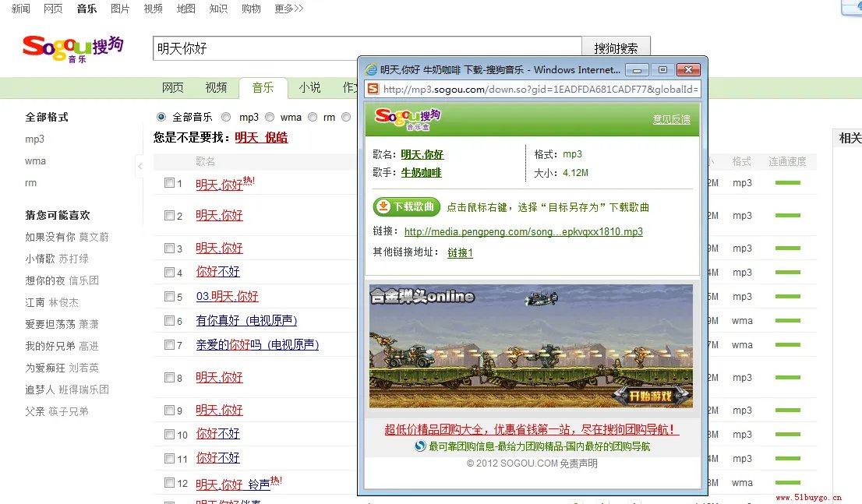This screenshot has height=504, width=862.
Task: Switch to the 视频 search tab
Action: tap(216, 87)
